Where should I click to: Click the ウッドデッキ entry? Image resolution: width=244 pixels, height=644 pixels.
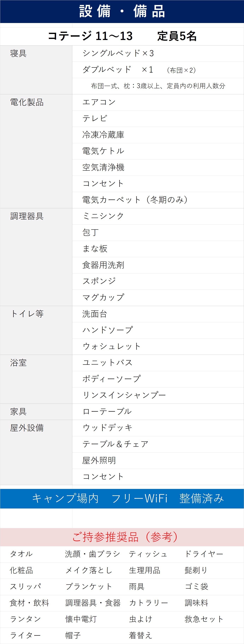click(107, 428)
